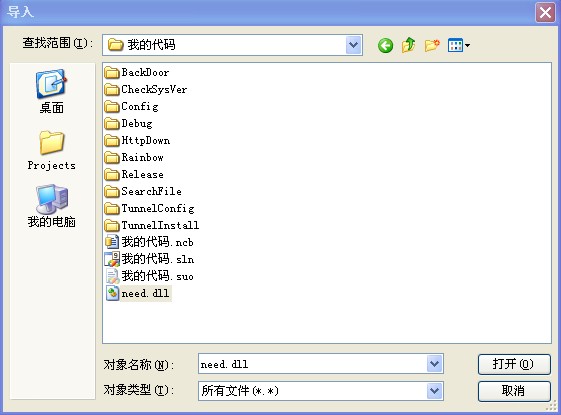Click the 取消 cancel button
This screenshot has height=415, width=561.
tap(514, 391)
